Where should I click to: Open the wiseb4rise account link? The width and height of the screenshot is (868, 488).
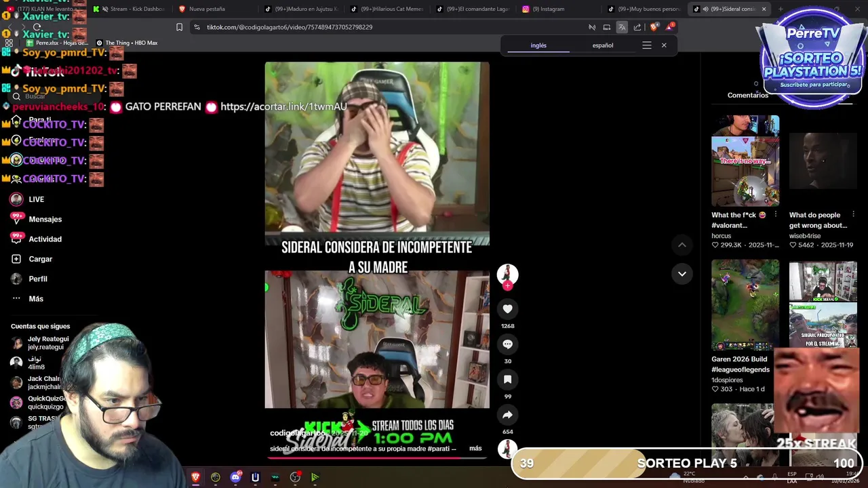click(x=805, y=236)
